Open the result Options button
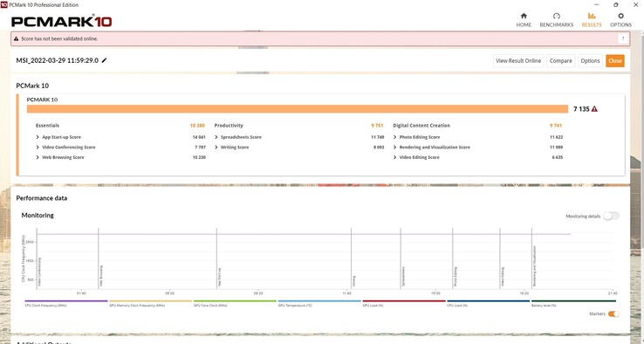This screenshot has width=644, height=344. [x=590, y=61]
